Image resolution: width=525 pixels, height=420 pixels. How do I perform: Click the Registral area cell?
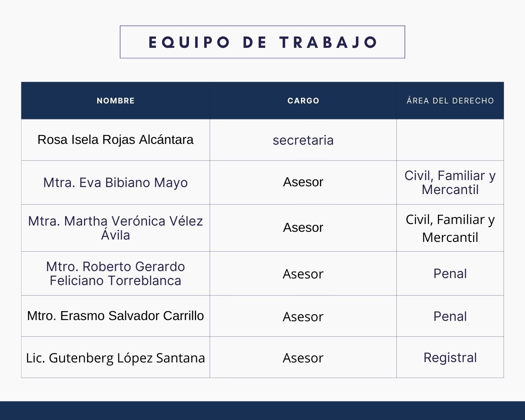pyautogui.click(x=450, y=358)
